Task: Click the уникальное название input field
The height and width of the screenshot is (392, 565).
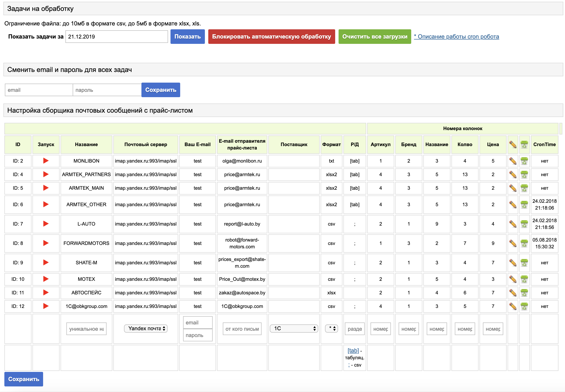Action: coord(86,329)
